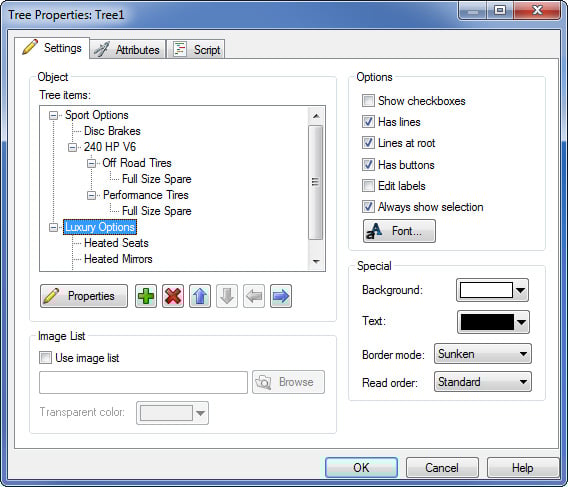Enable Show checkboxes option
This screenshot has width=568, height=487.
click(368, 100)
